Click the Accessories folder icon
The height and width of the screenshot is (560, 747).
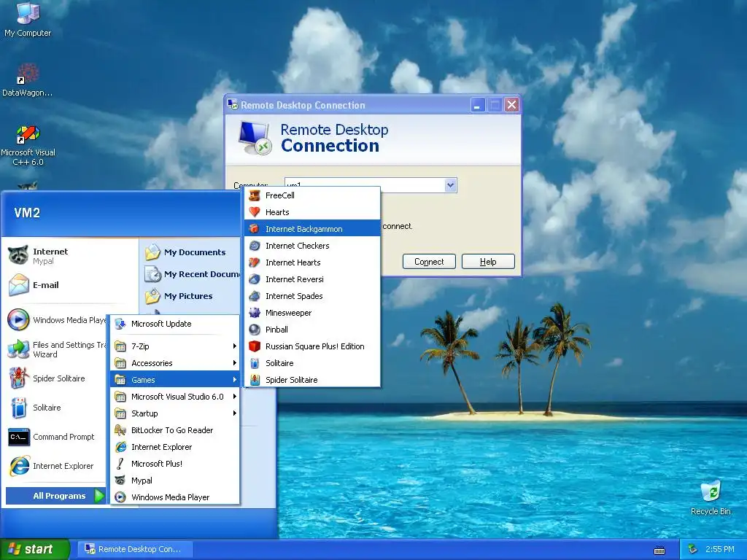(x=120, y=363)
